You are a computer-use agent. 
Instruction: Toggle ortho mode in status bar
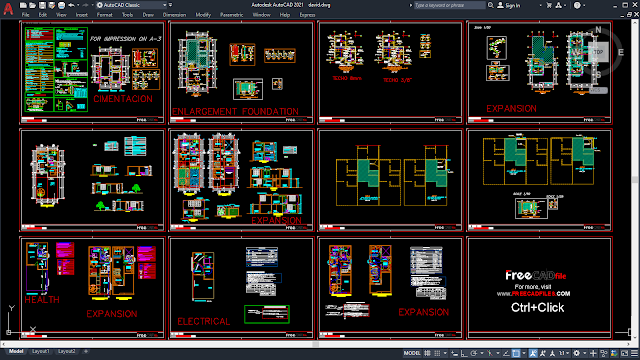464,353
